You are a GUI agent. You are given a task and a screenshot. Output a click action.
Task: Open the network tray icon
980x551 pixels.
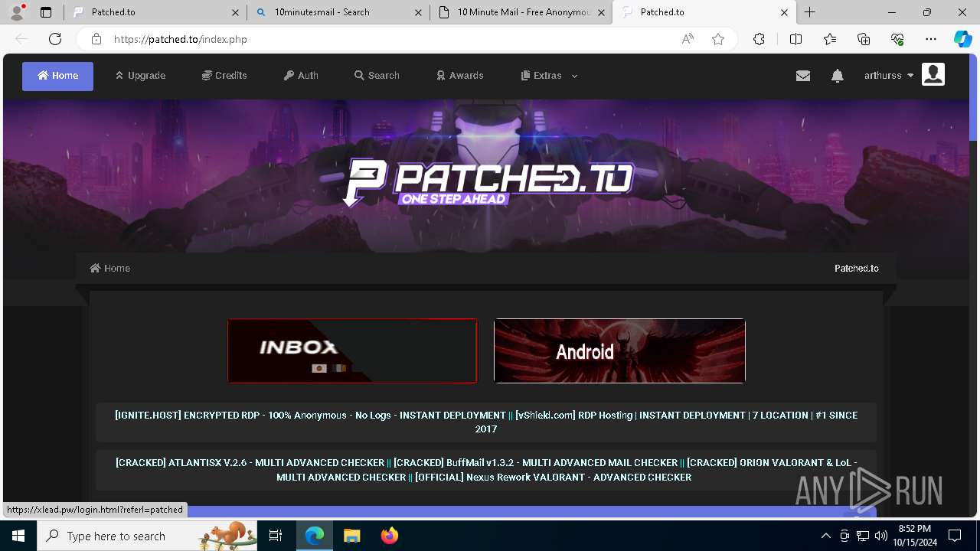tap(863, 536)
